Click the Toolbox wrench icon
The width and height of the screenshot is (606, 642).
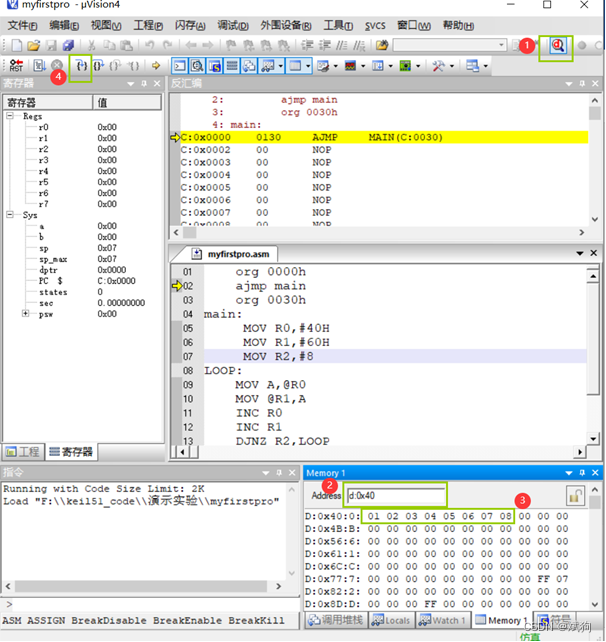439,66
